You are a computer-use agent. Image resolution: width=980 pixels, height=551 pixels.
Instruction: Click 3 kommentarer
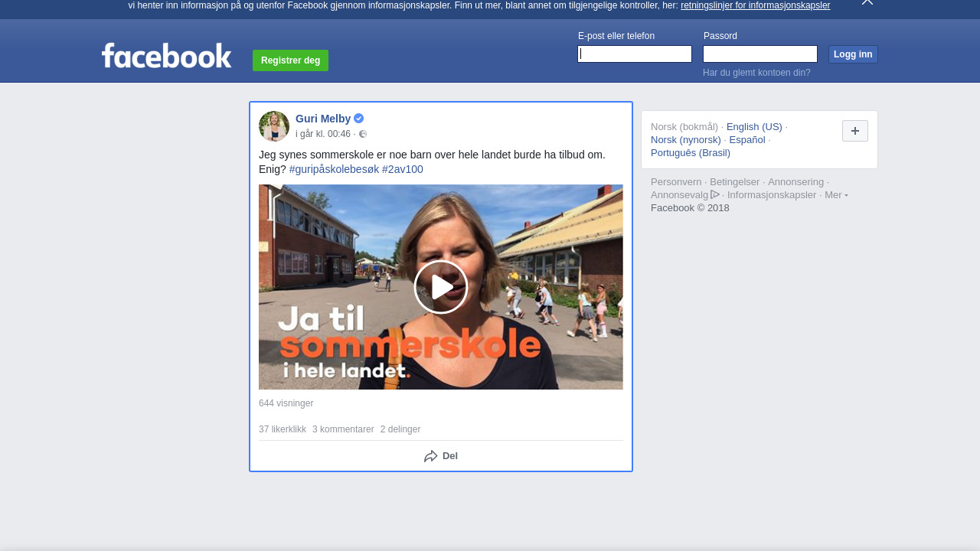tap(343, 429)
